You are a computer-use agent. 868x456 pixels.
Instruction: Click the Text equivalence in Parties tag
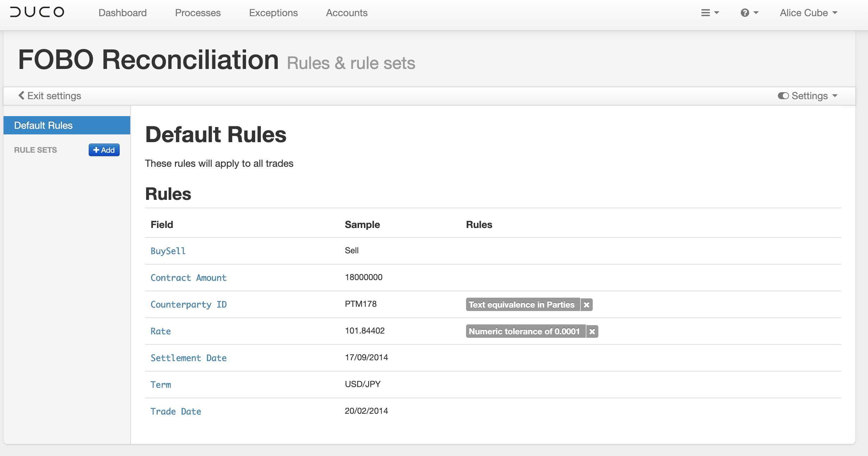tap(523, 305)
